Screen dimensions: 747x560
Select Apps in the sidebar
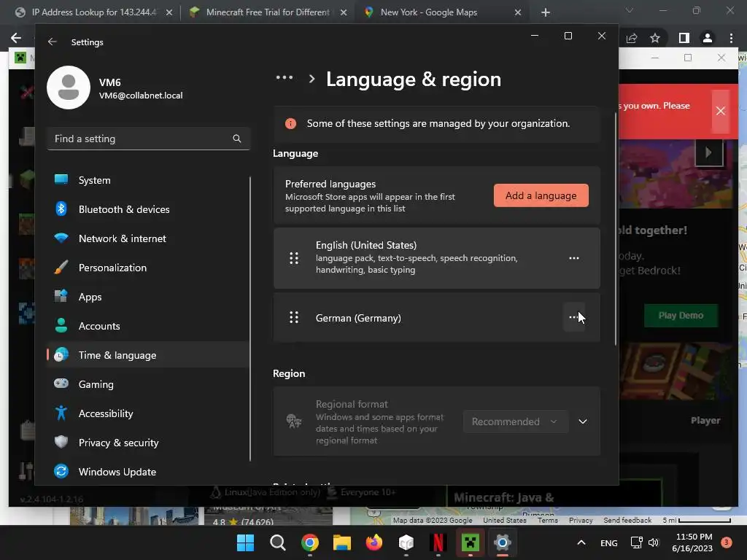[x=148, y=297]
